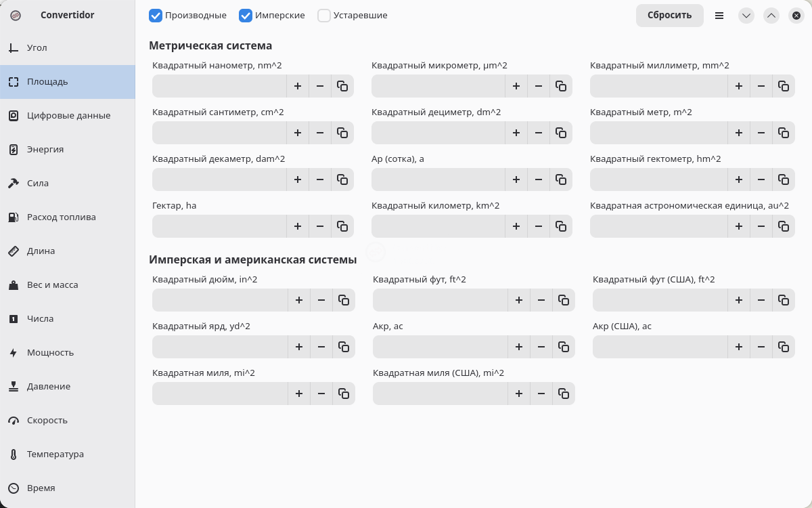Open the hamburger main menu
Viewport: 812px width, 508px height.
(719, 15)
